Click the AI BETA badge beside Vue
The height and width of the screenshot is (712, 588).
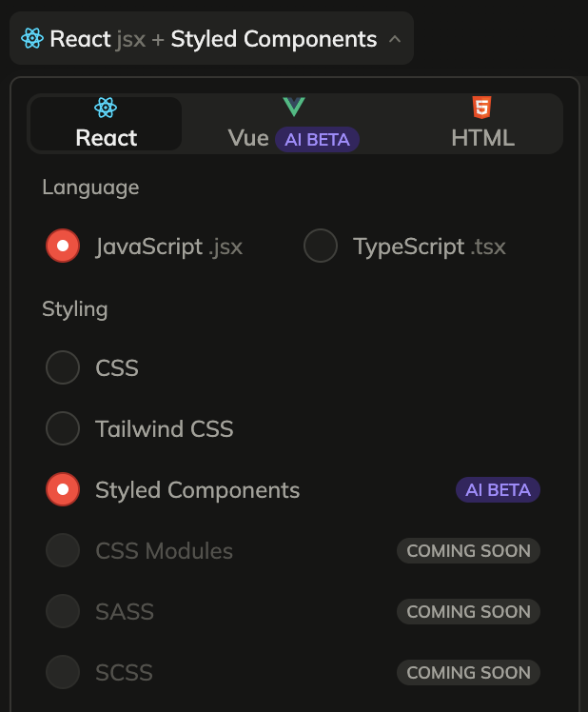click(x=318, y=139)
